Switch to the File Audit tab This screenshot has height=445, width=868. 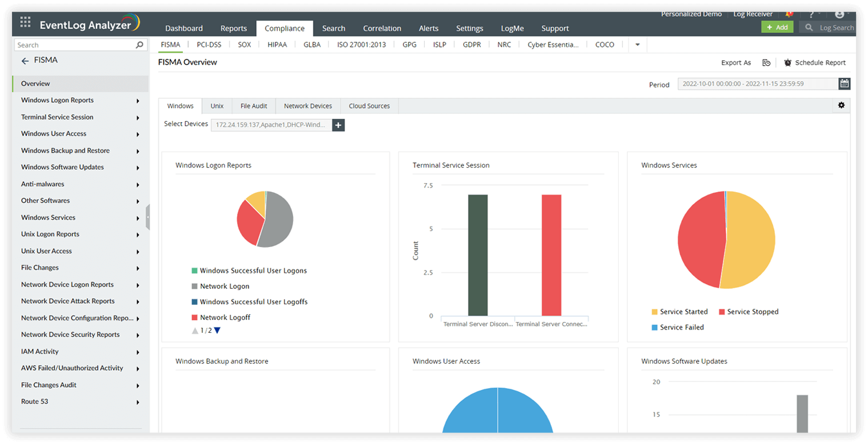pos(254,106)
